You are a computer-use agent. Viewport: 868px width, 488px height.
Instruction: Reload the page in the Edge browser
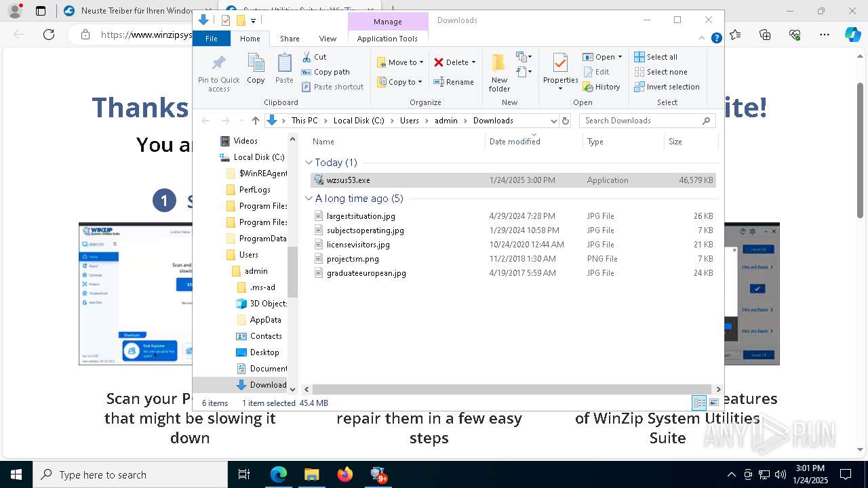point(48,35)
